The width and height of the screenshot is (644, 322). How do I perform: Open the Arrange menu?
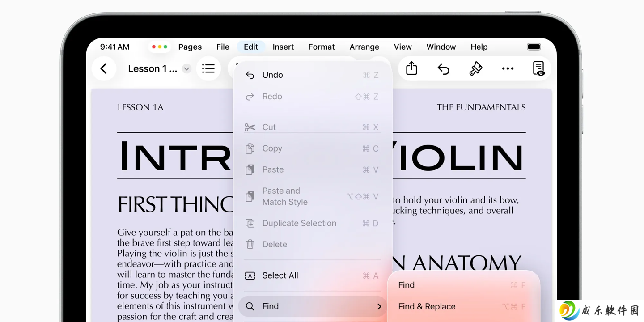[364, 47]
